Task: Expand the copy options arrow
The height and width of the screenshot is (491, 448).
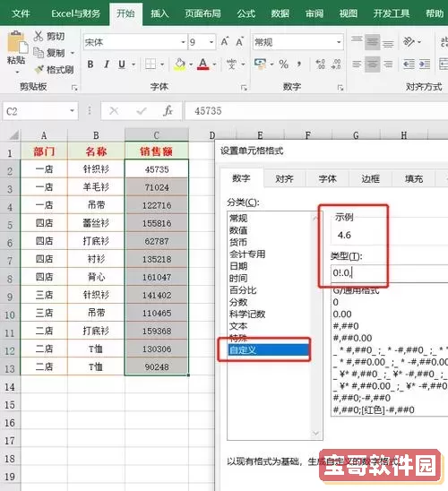Action: pos(73,53)
